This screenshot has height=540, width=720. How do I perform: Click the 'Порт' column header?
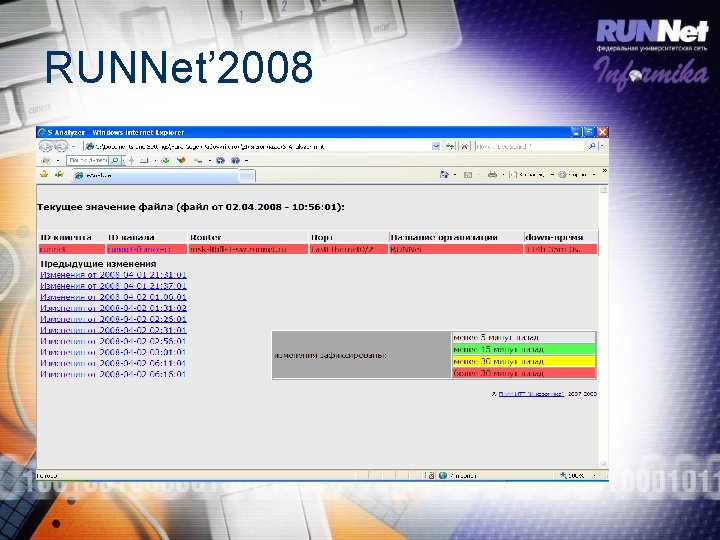[x=321, y=237]
